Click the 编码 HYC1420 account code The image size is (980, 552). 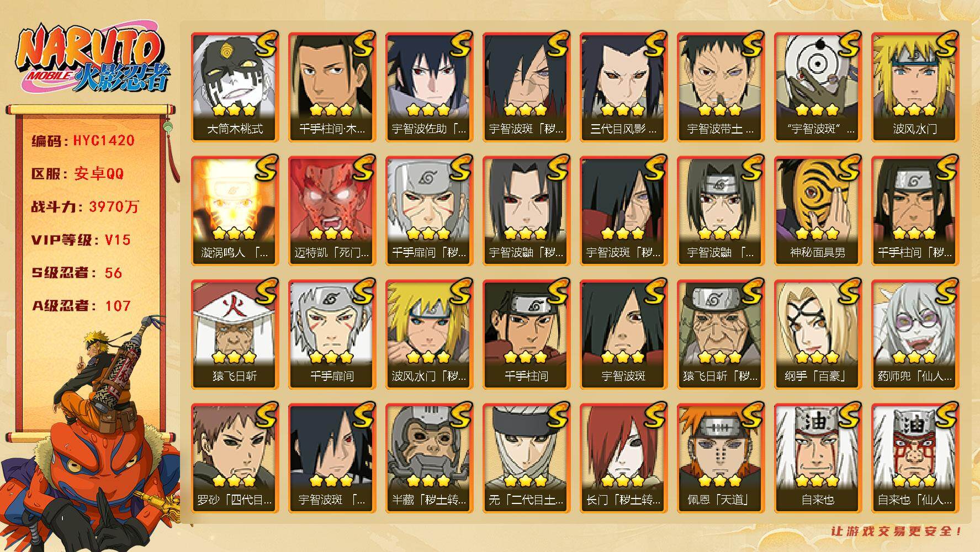point(83,141)
